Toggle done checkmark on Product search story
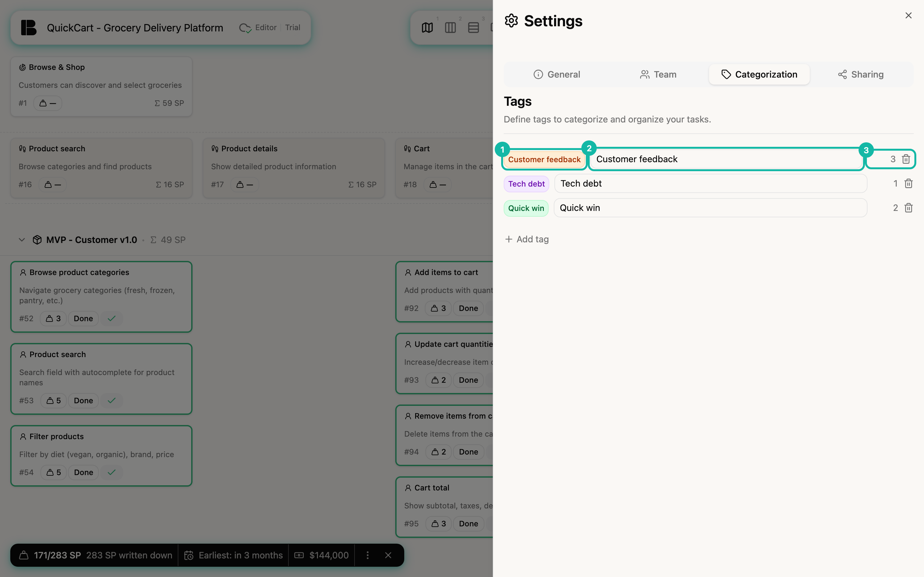Screen dimensions: 924x577 click(112, 400)
